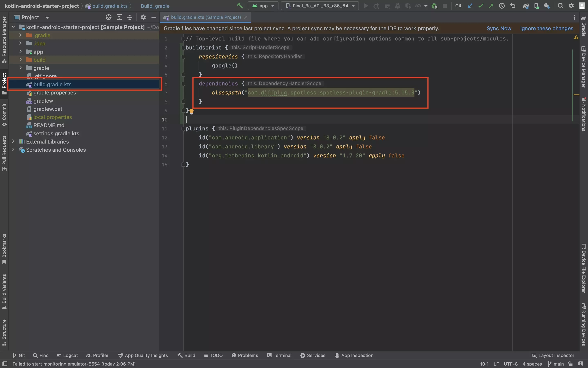The width and height of the screenshot is (588, 368).
Task: Click Collapse All icon in Project panel
Action: tap(130, 17)
